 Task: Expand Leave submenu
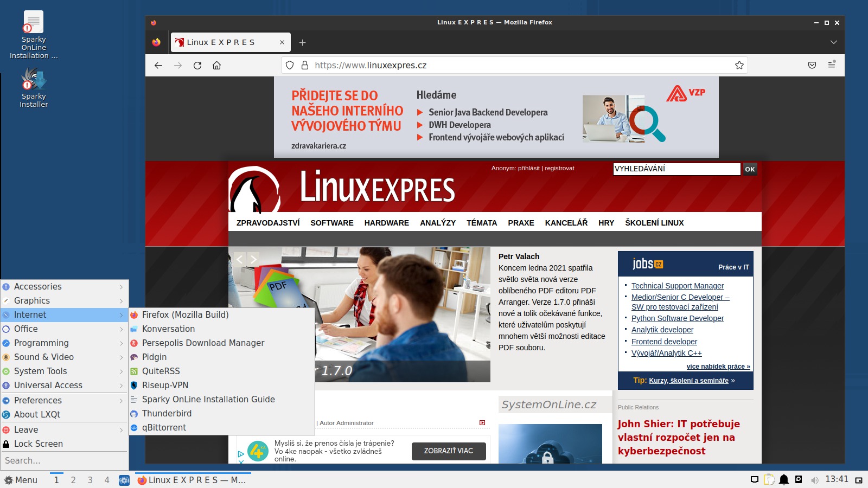click(x=64, y=429)
